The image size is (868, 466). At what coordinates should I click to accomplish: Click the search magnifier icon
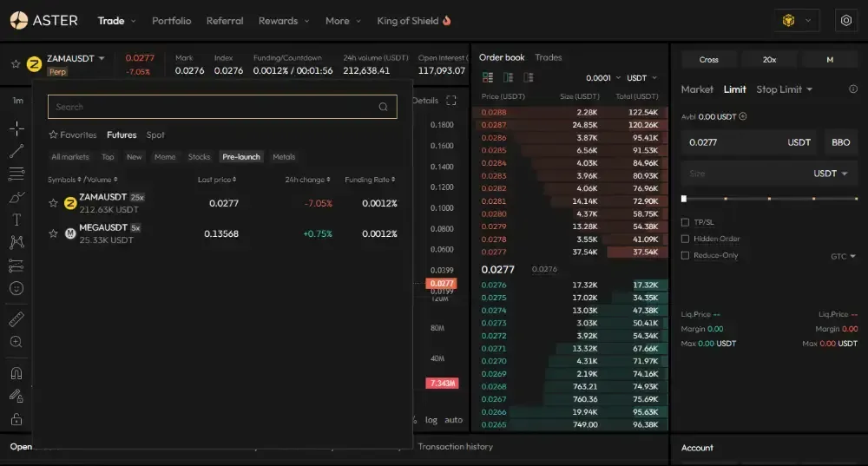click(x=383, y=107)
